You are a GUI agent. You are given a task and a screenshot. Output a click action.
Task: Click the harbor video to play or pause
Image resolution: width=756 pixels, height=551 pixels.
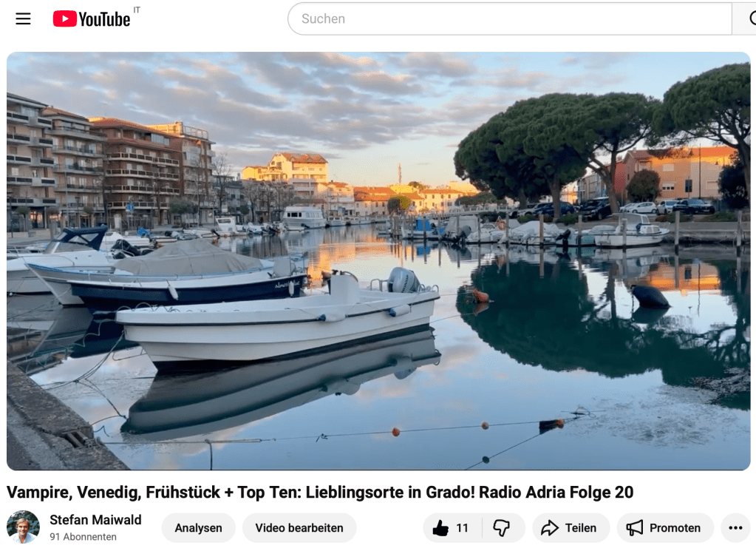378,261
